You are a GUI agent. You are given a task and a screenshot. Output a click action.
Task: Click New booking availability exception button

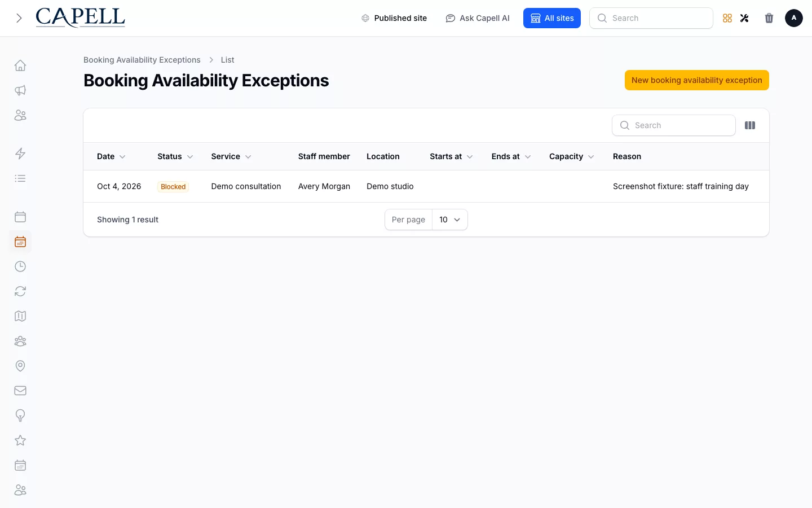697,80
